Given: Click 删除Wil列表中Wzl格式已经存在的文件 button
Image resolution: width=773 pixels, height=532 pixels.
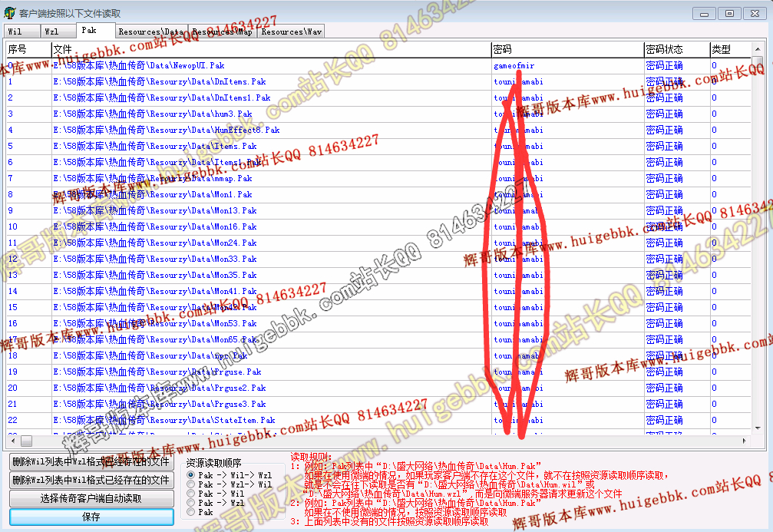Looking at the screenshot, I should point(91,461).
